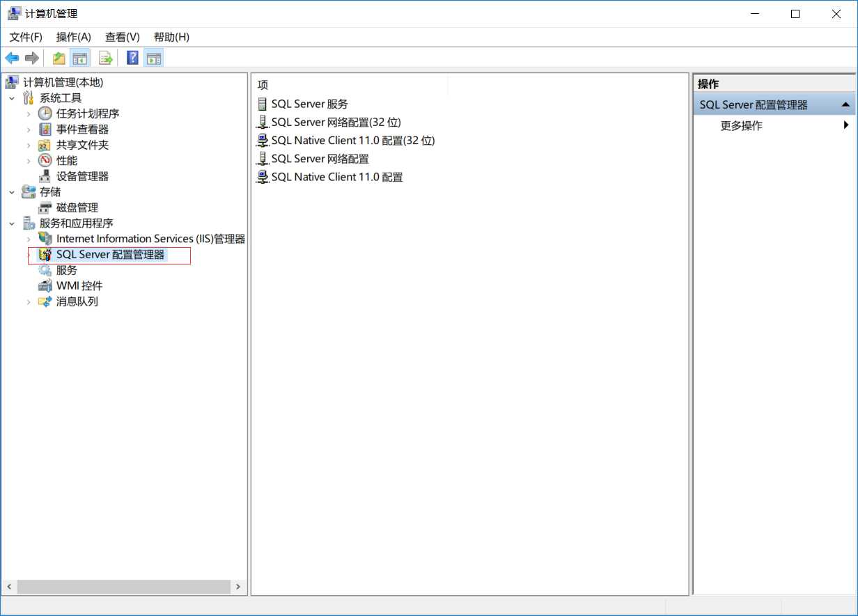
Task: Click the 服务和应用程序 icon in tree
Action: click(29, 223)
